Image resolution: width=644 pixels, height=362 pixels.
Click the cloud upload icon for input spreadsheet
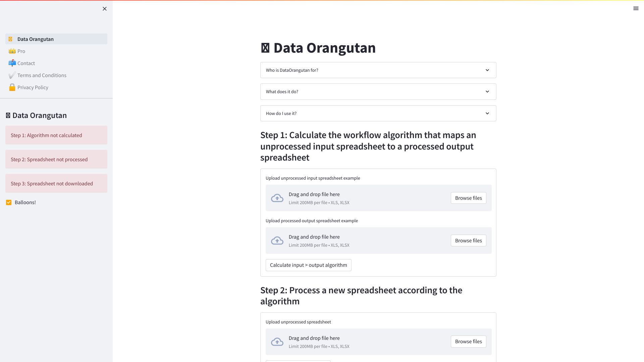pyautogui.click(x=277, y=198)
